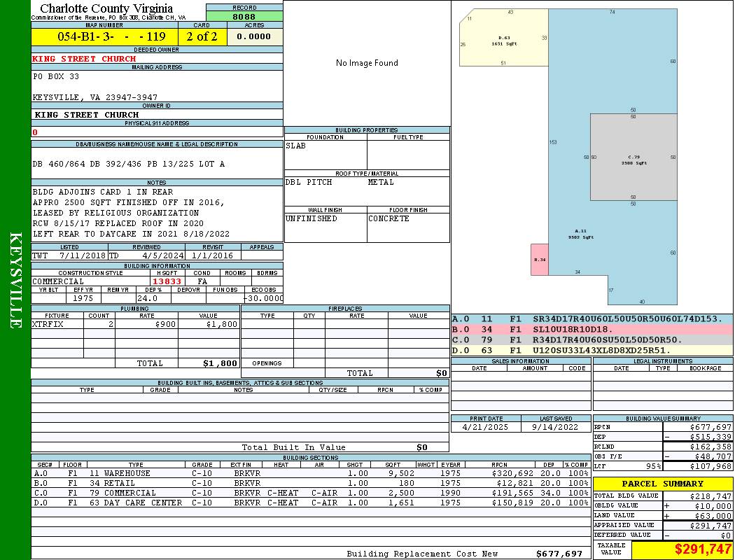The image size is (735, 560).
Task: Click the yellow Parcel Summary header
Action: point(663,484)
